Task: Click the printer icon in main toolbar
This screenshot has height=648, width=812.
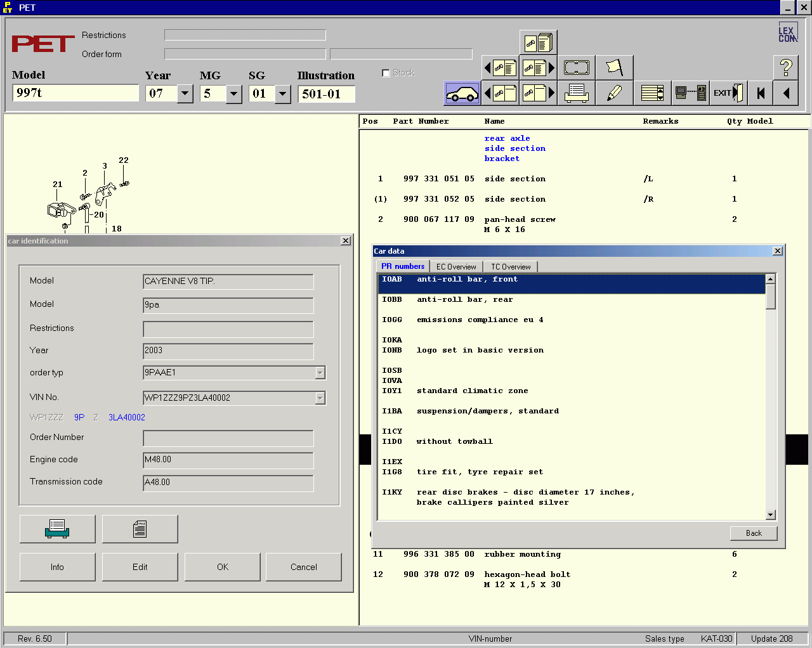Action: [x=576, y=93]
